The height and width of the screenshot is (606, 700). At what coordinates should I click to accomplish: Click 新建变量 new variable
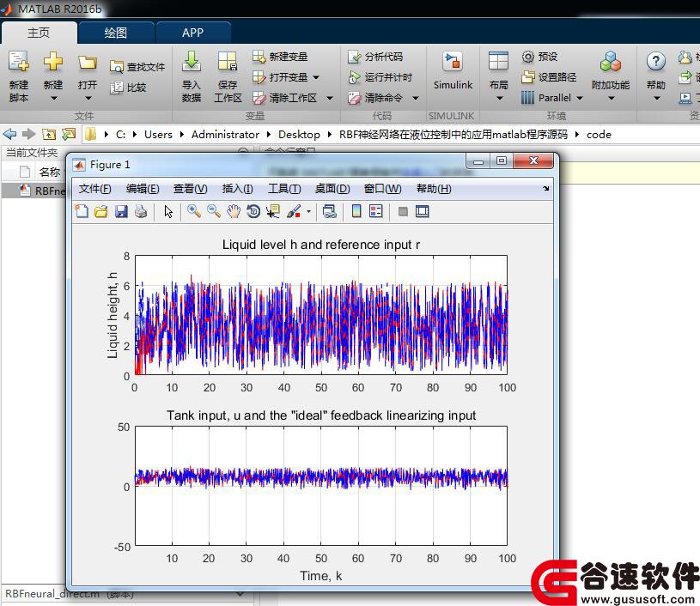click(x=280, y=57)
